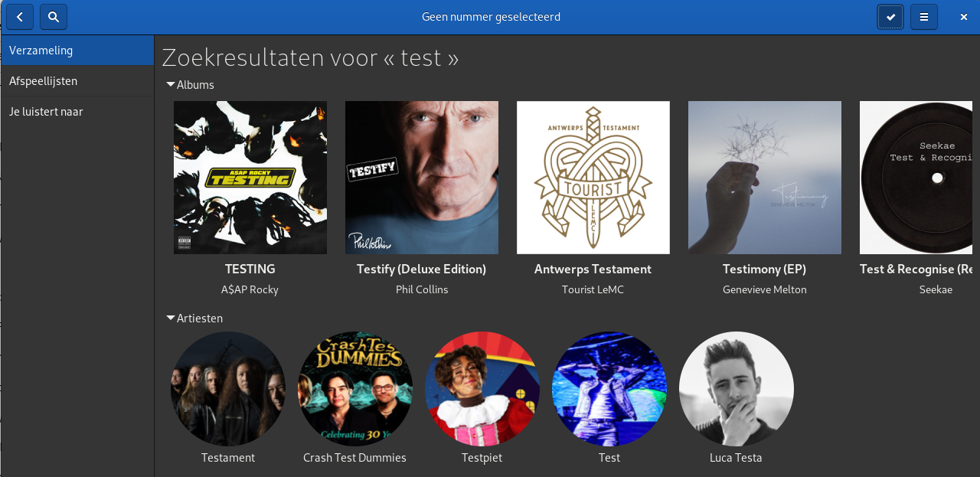The width and height of the screenshot is (980, 477).
Task: Open the Luca Testa artist portrait
Action: [x=737, y=389]
